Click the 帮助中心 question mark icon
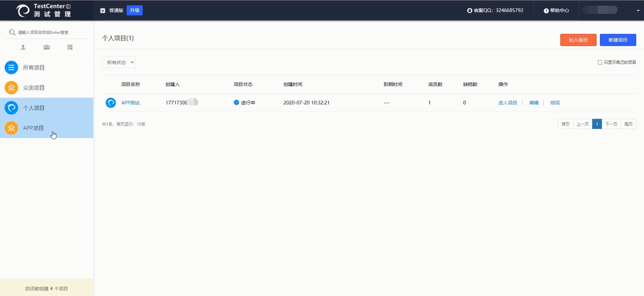The image size is (644, 296). click(x=546, y=10)
